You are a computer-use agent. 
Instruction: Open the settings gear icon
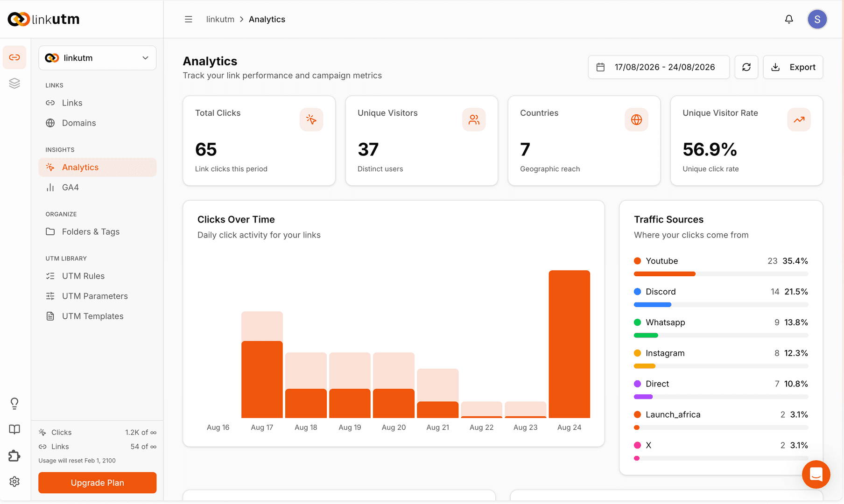click(14, 482)
